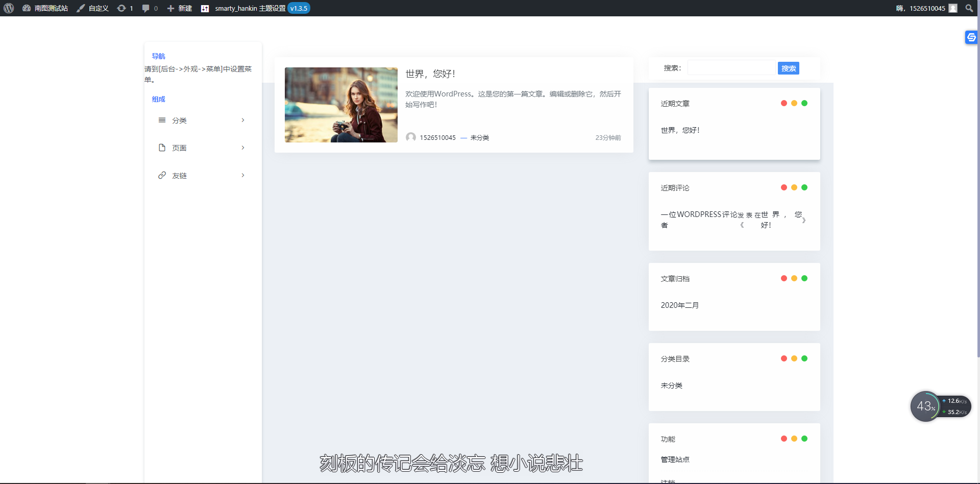The image size is (980, 484).
Task: Click the WordPress logo in the admin bar
Action: tap(9, 8)
